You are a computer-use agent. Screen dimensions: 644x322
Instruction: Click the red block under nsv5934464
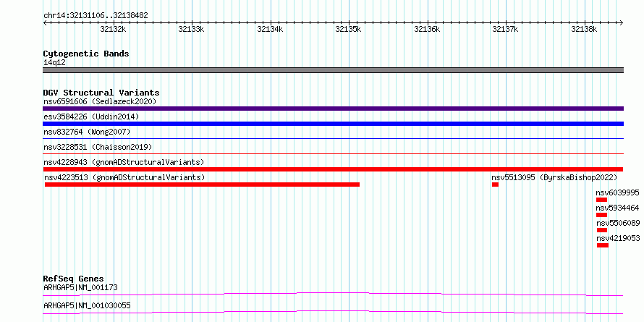[x=601, y=215]
